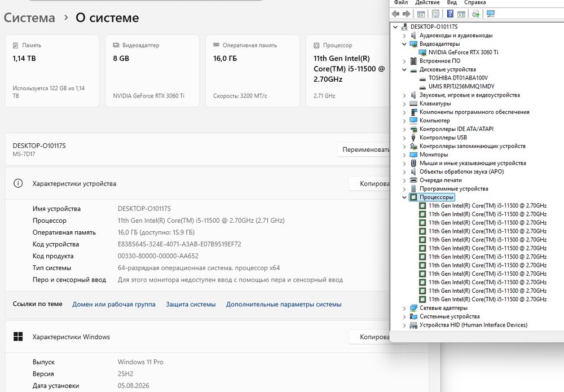Toggle the show/hide action pane toolbar icon
Screen dimensions: 564x392
pyautogui.click(x=461, y=14)
